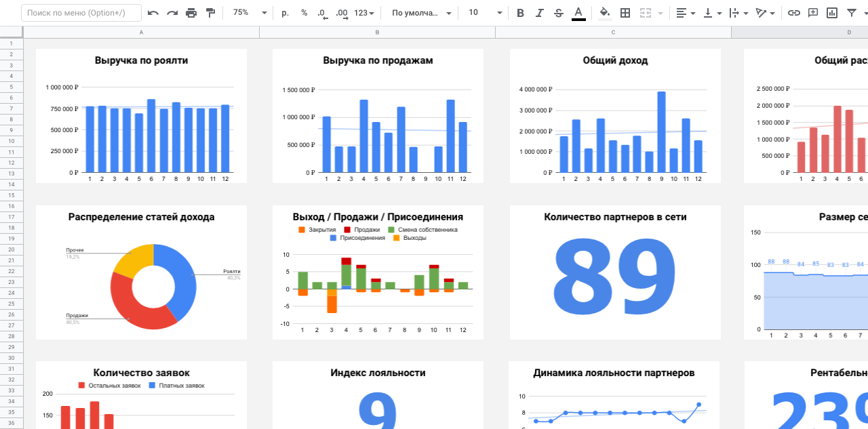Image resolution: width=868 pixels, height=429 pixels.
Task: Select row 15 header
Action: pyautogui.click(x=12, y=195)
